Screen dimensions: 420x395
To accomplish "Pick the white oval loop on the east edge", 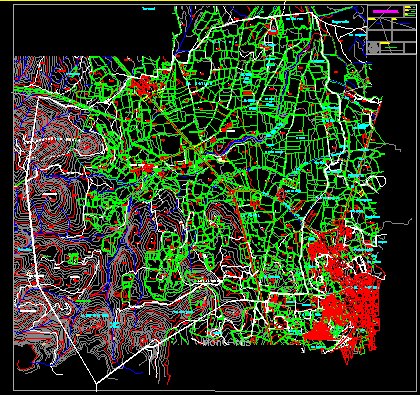I will click(x=378, y=183).
